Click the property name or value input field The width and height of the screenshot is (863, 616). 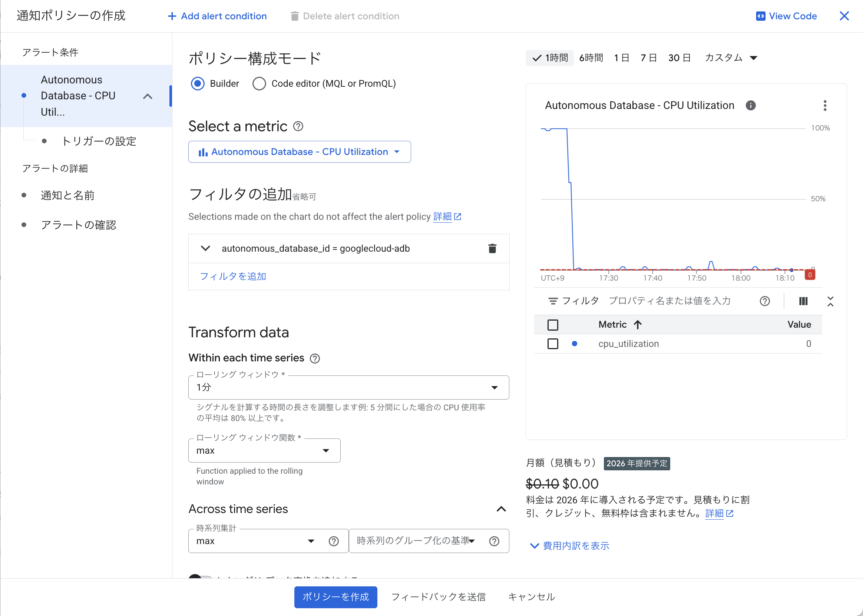tap(669, 301)
